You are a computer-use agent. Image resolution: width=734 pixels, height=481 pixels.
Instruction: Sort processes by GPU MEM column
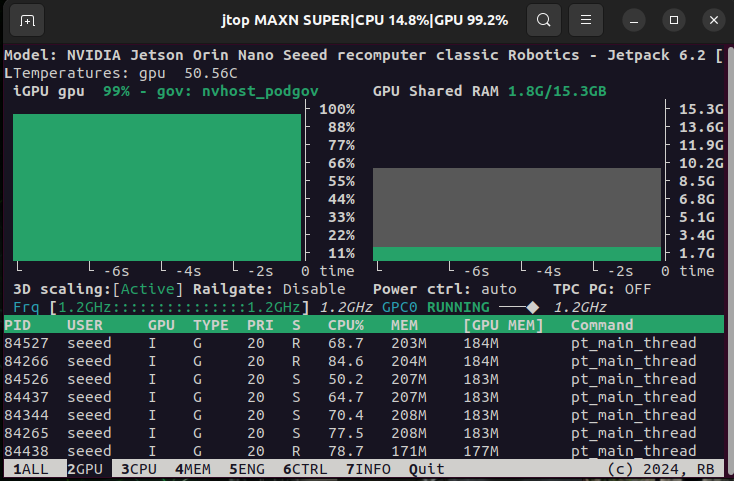click(x=503, y=325)
